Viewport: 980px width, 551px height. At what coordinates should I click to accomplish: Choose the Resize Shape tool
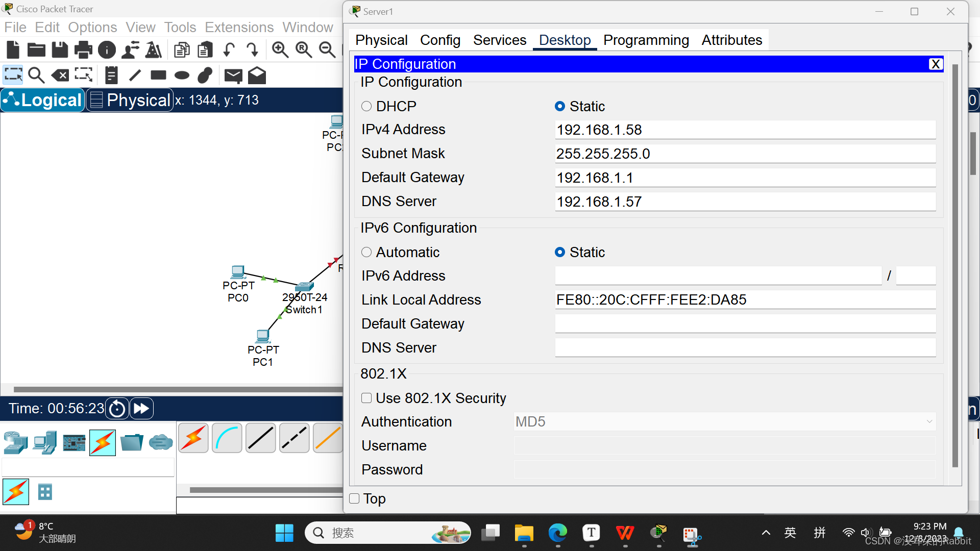[x=84, y=75]
